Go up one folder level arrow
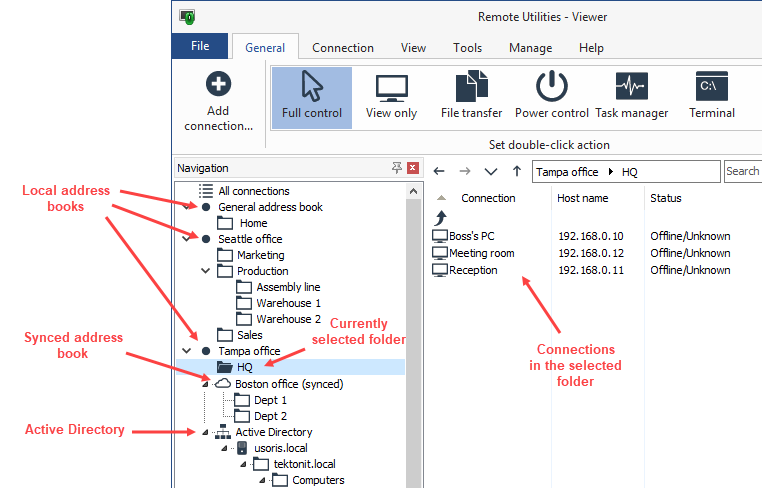 (516, 172)
